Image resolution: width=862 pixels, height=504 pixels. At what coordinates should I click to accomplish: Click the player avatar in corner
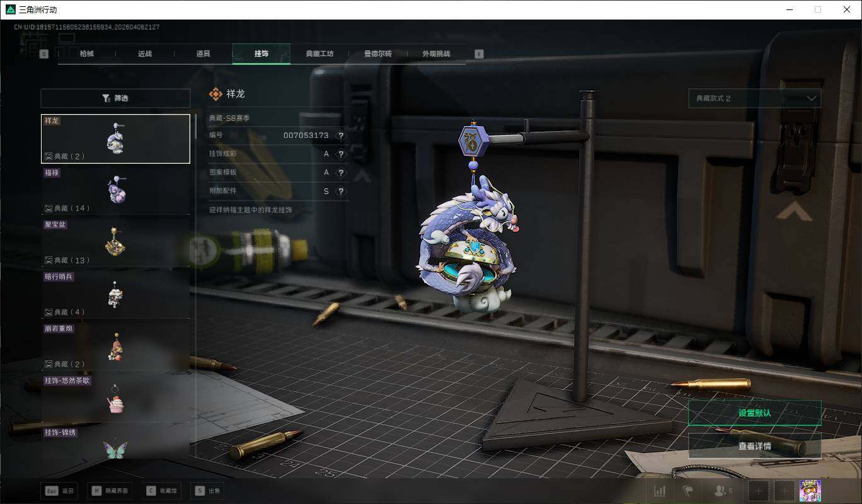[810, 491]
